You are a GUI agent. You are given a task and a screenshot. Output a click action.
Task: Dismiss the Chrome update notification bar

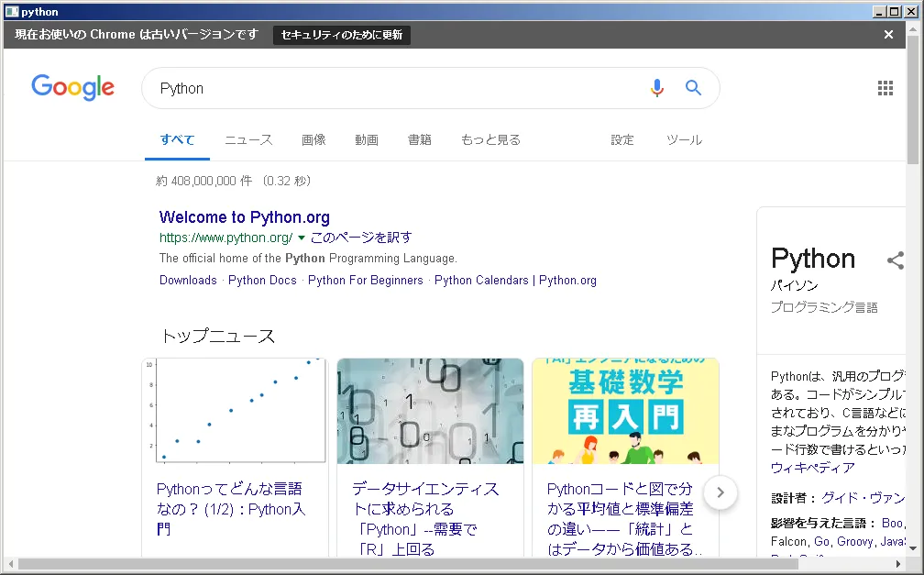coord(887,35)
